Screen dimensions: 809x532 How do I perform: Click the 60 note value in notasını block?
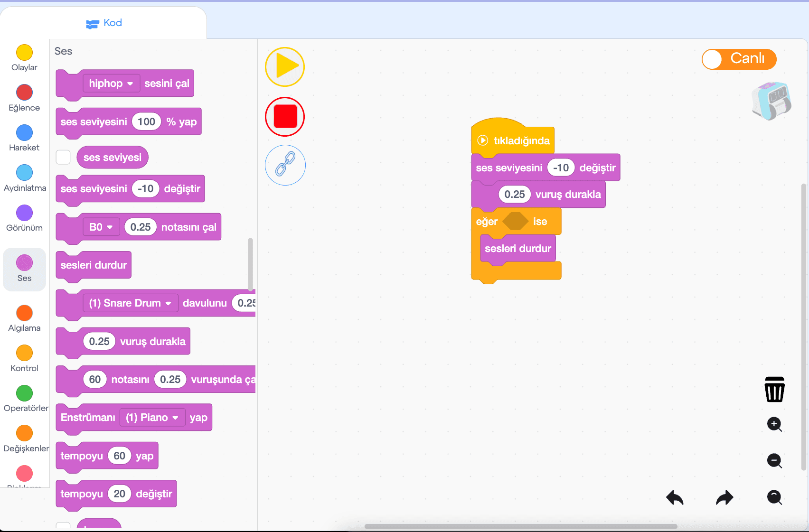tap(95, 380)
